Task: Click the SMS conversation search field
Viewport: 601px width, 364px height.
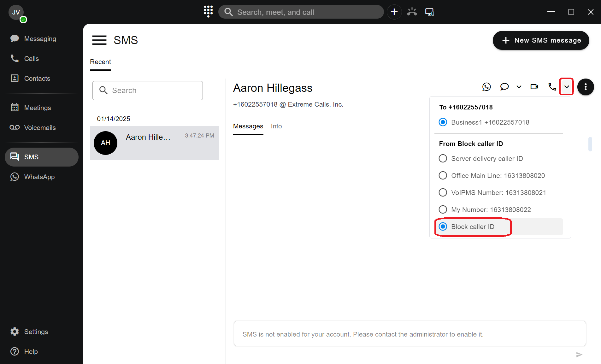Action: pyautogui.click(x=148, y=91)
